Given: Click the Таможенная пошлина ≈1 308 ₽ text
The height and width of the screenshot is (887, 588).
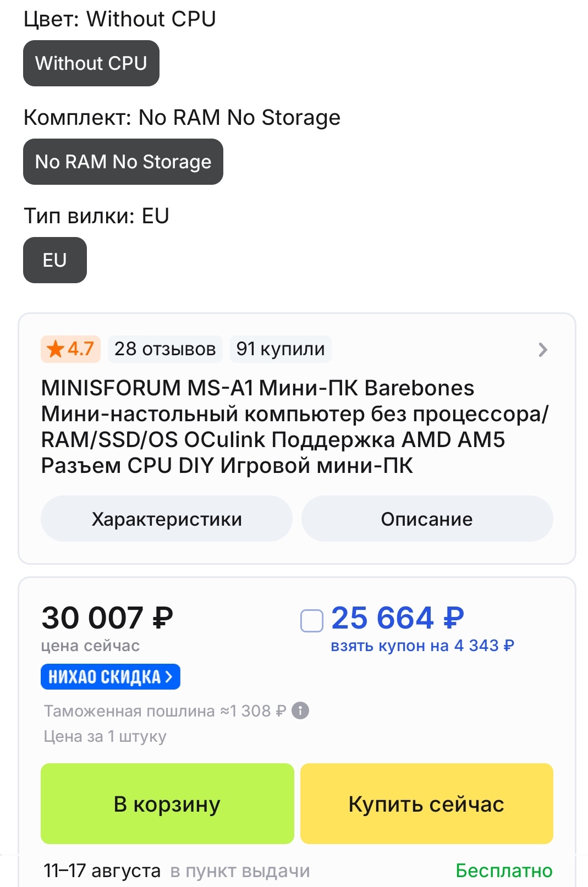Looking at the screenshot, I should [165, 711].
